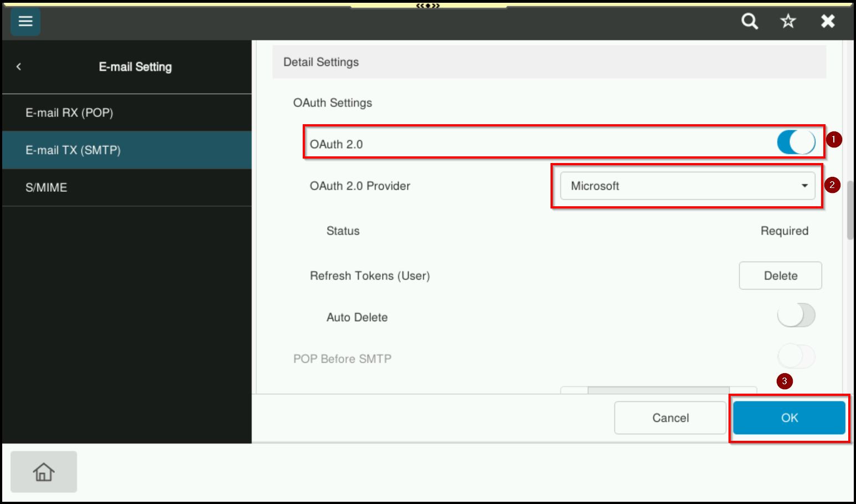856x504 pixels.
Task: Click the provider dropdown arrow beside Microsoft
Action: pyautogui.click(x=804, y=186)
